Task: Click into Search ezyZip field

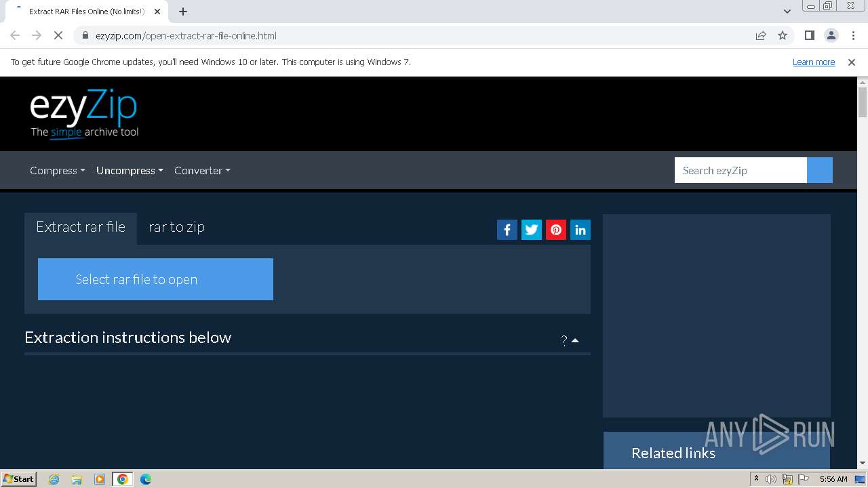Action: (741, 170)
